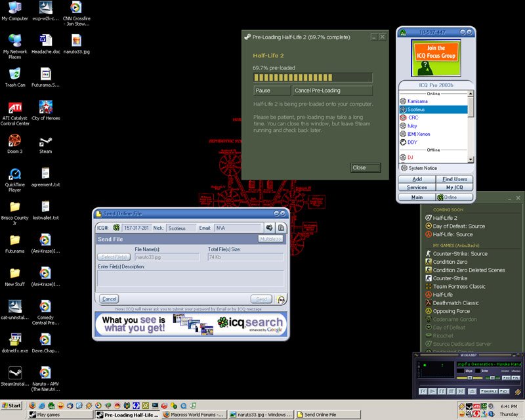Stop playback in Winamp
This screenshot has height=420, width=525.
[x=451, y=391]
